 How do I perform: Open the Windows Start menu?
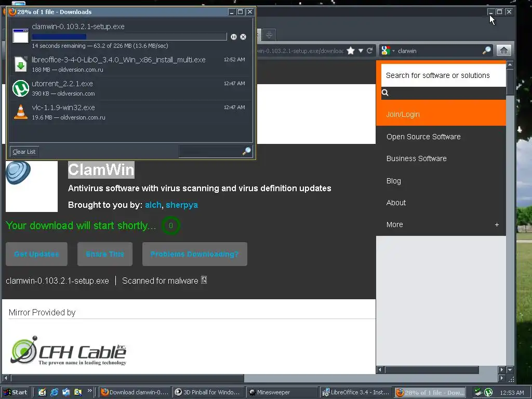pos(16,392)
